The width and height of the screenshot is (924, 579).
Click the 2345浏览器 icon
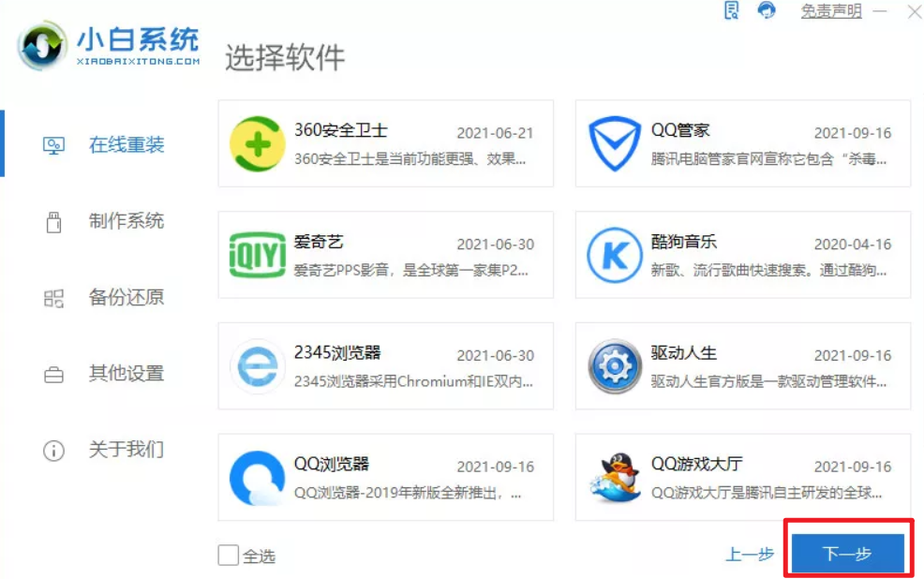(x=256, y=366)
